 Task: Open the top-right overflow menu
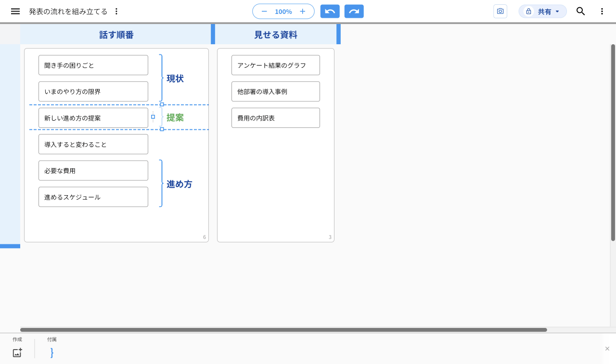click(x=602, y=11)
